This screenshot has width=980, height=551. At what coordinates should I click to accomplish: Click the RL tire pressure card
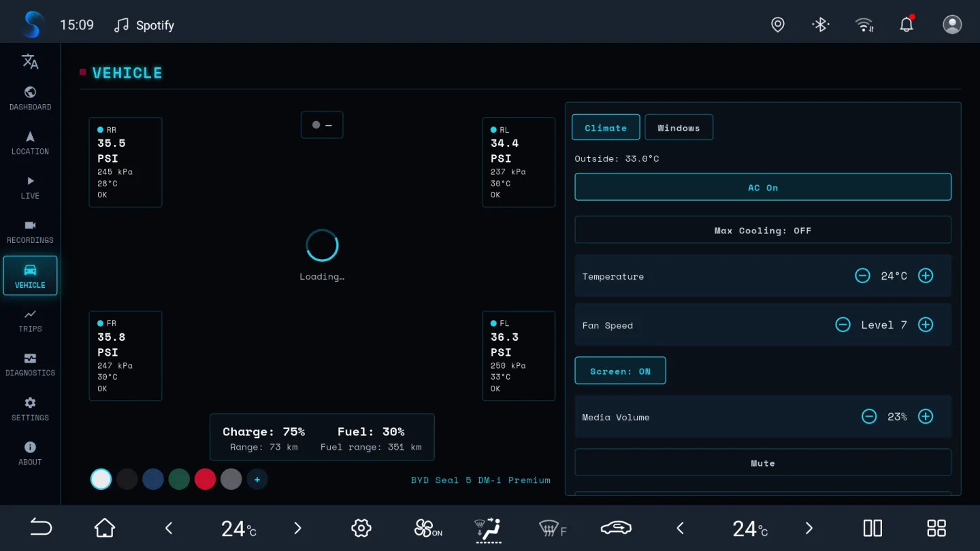(519, 162)
